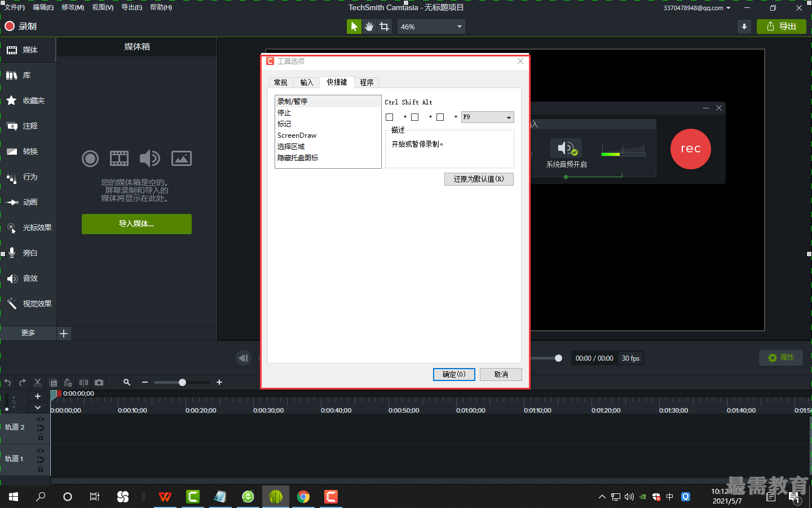Click the scissors cut icon
The height and width of the screenshot is (508, 812).
pos(38,383)
